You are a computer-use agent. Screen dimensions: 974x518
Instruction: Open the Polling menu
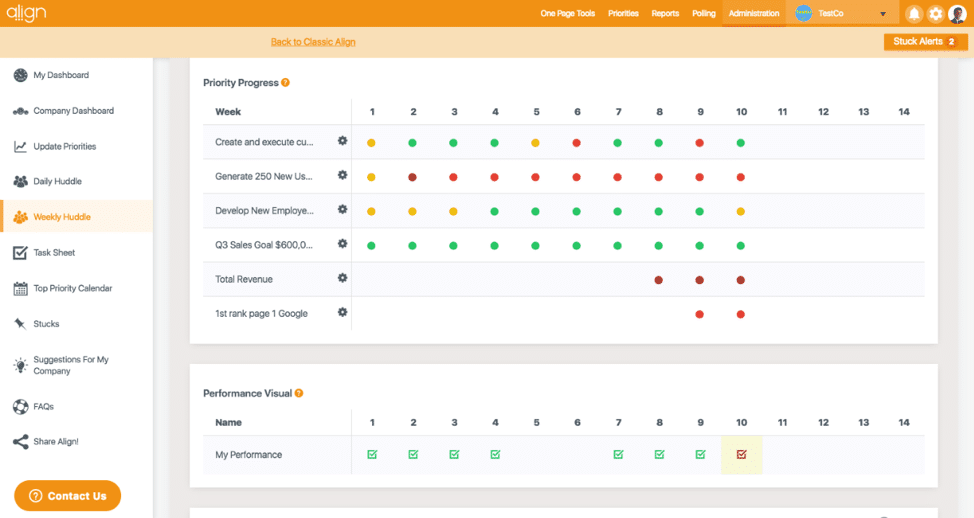704,13
